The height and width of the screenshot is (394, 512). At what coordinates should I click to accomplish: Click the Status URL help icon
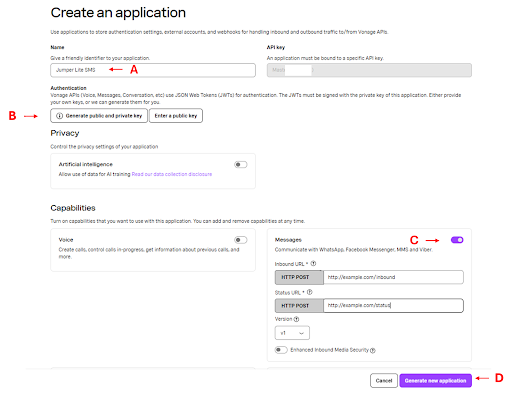309,292
